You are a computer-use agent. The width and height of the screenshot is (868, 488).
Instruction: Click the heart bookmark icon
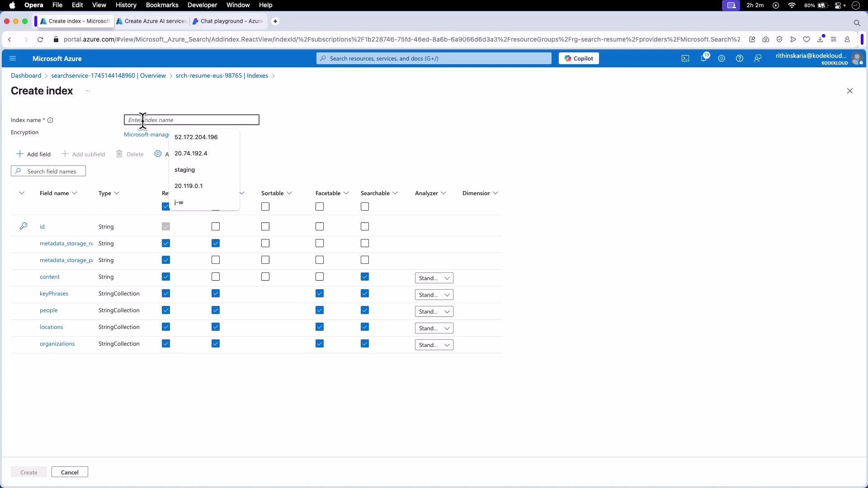coord(807,39)
